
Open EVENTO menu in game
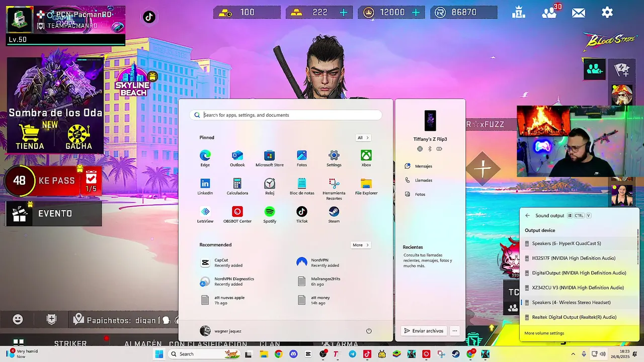[x=54, y=214]
